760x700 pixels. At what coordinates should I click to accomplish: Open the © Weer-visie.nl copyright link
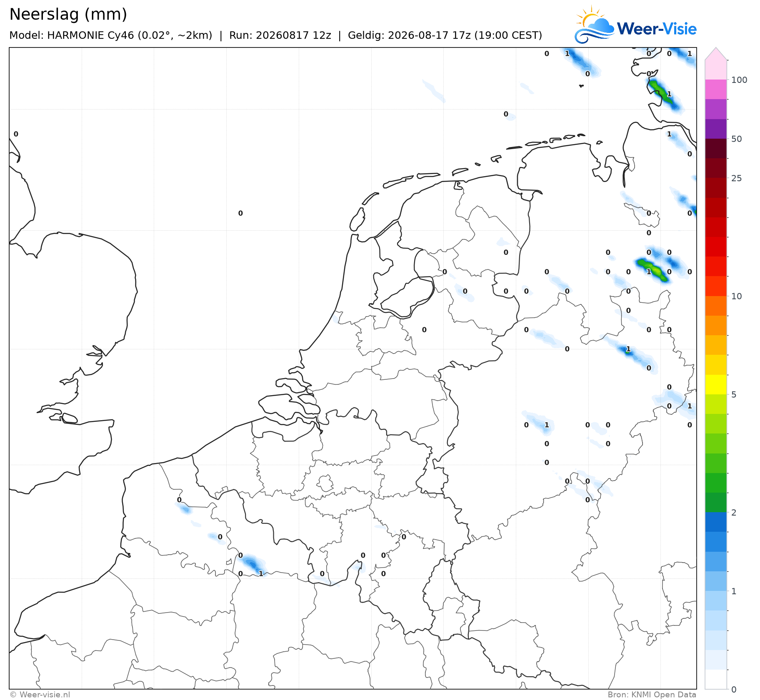coord(40,695)
